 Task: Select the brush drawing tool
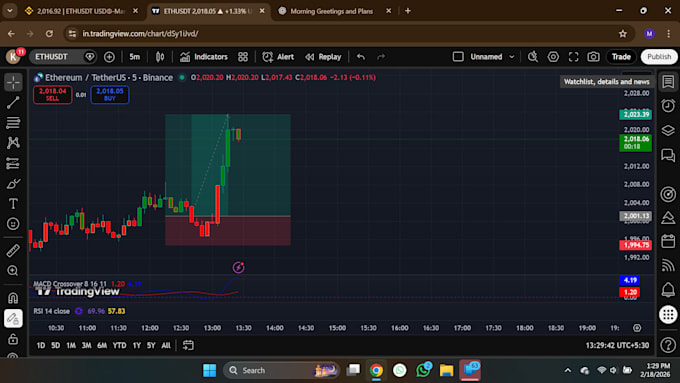tap(13, 184)
